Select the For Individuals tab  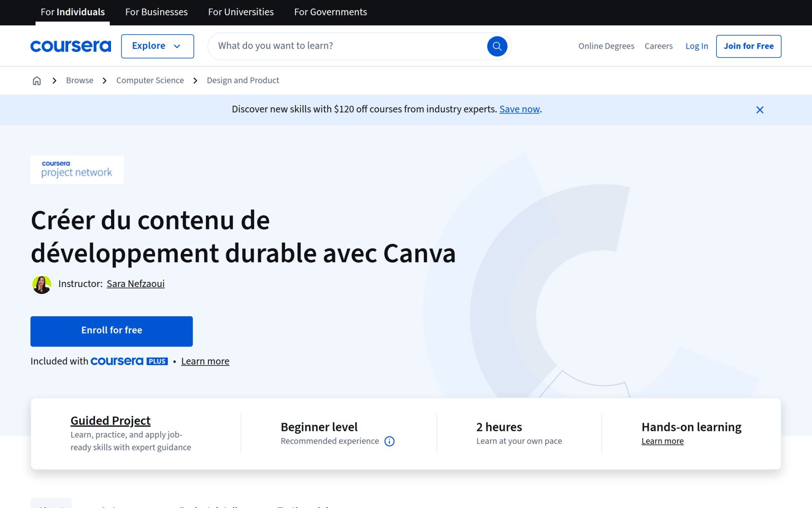pyautogui.click(x=73, y=12)
